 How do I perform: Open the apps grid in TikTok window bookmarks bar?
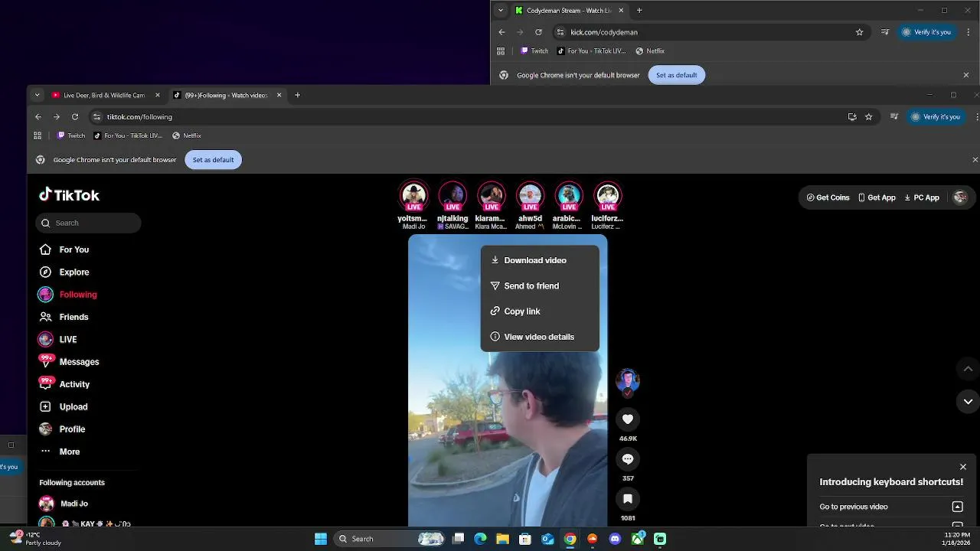click(x=38, y=135)
